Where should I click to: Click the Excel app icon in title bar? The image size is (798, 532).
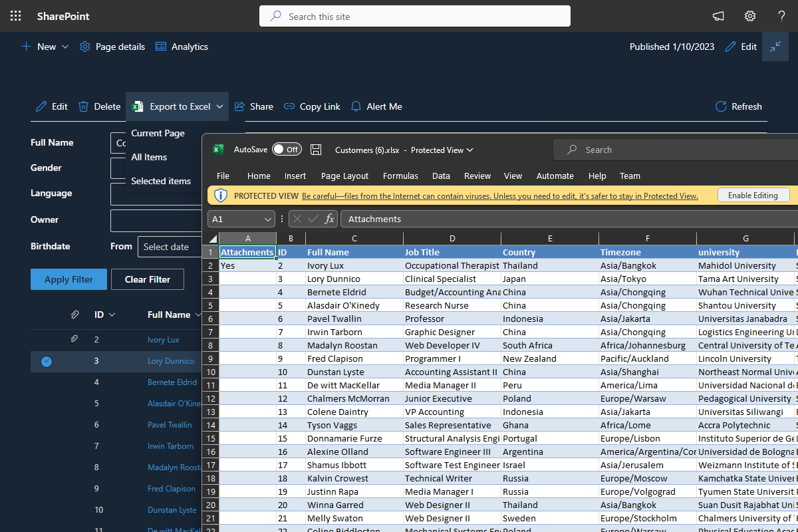(x=218, y=150)
